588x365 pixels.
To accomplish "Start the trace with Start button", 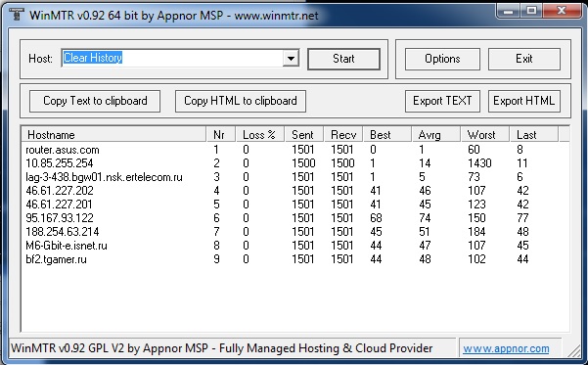I will click(x=343, y=59).
